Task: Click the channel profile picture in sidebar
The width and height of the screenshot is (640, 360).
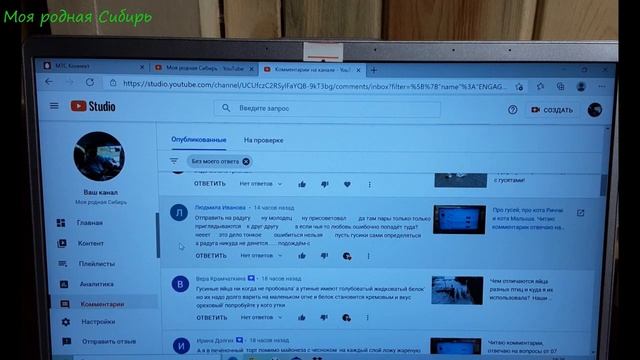Action: [99, 156]
